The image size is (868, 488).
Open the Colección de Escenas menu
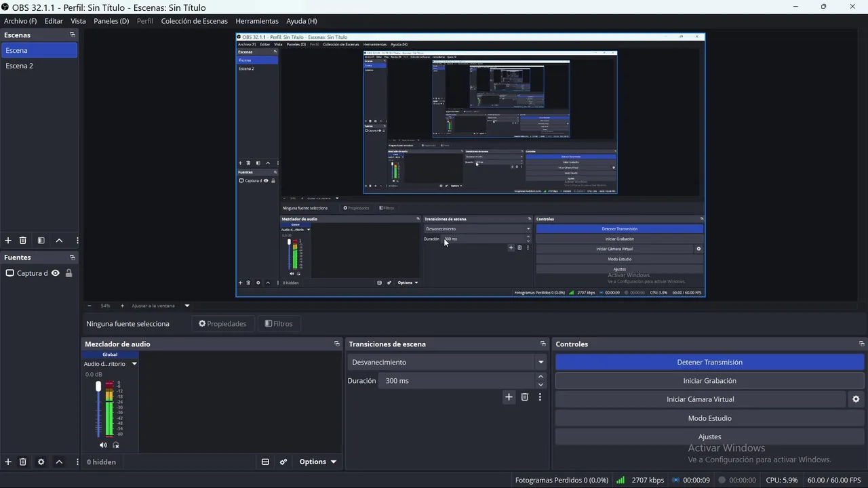pyautogui.click(x=195, y=21)
